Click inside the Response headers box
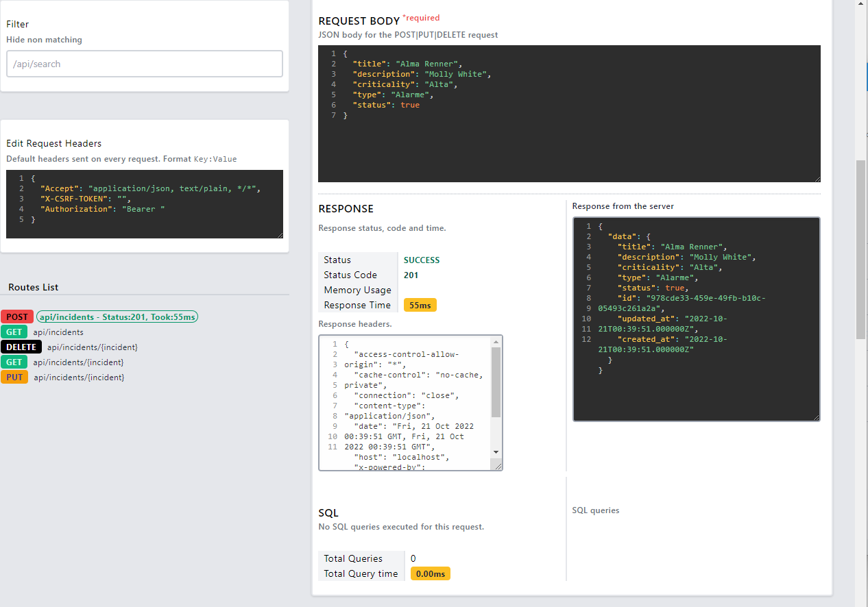 point(410,403)
